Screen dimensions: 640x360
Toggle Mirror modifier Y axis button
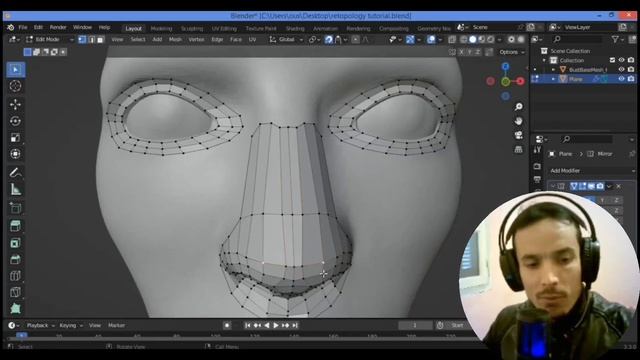click(x=602, y=200)
